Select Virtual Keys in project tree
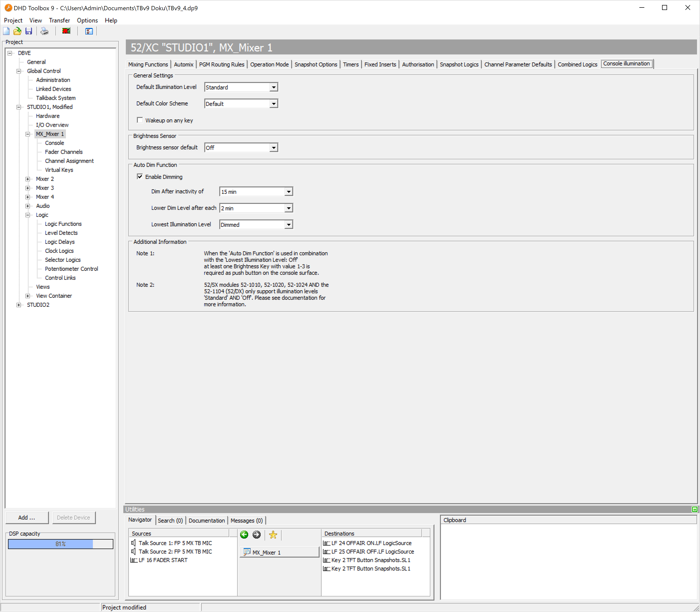This screenshot has height=612, width=700. (x=59, y=170)
